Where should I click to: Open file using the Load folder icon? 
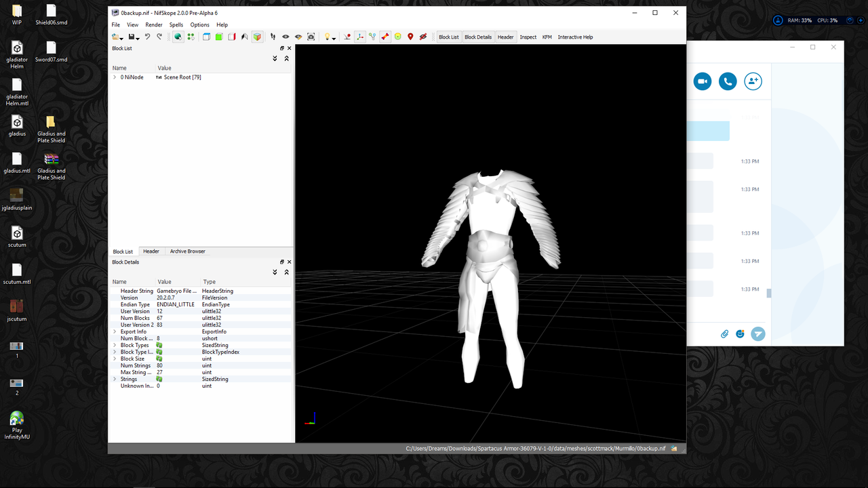(x=115, y=37)
